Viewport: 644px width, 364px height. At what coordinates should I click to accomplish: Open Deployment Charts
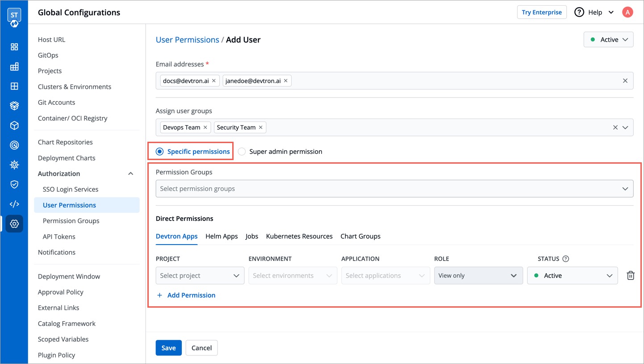(67, 158)
